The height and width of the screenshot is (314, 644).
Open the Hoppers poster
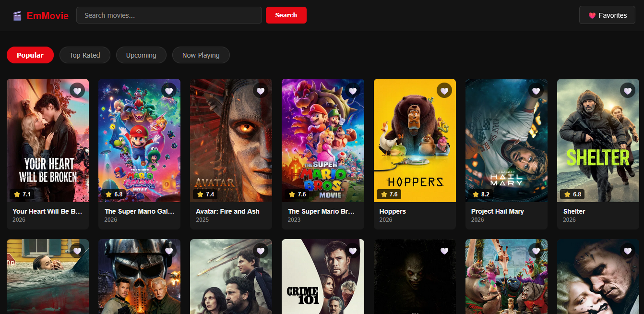[x=415, y=140]
